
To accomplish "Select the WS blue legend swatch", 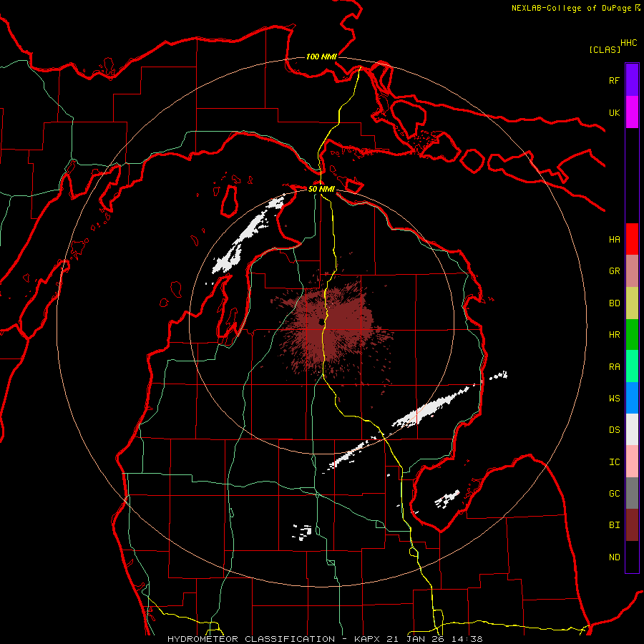I will point(632,398).
